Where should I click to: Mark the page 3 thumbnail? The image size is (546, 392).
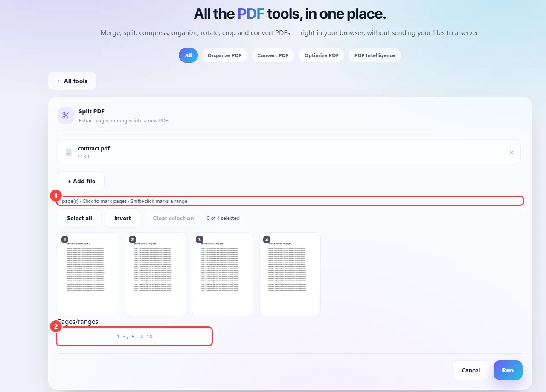(223, 274)
